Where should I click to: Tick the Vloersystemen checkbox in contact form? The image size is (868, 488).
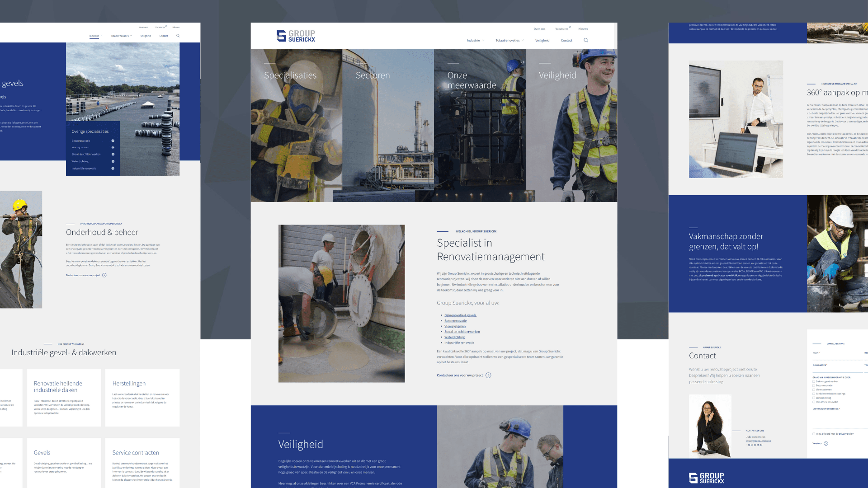814,389
